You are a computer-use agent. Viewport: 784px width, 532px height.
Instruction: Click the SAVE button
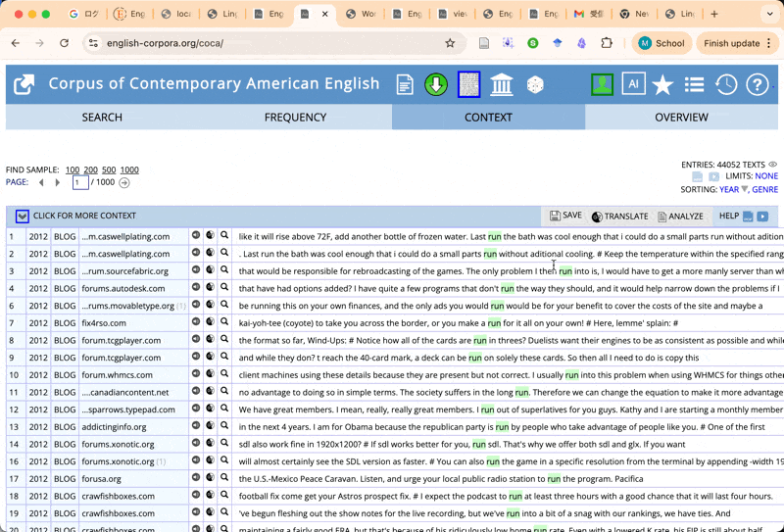click(x=565, y=216)
